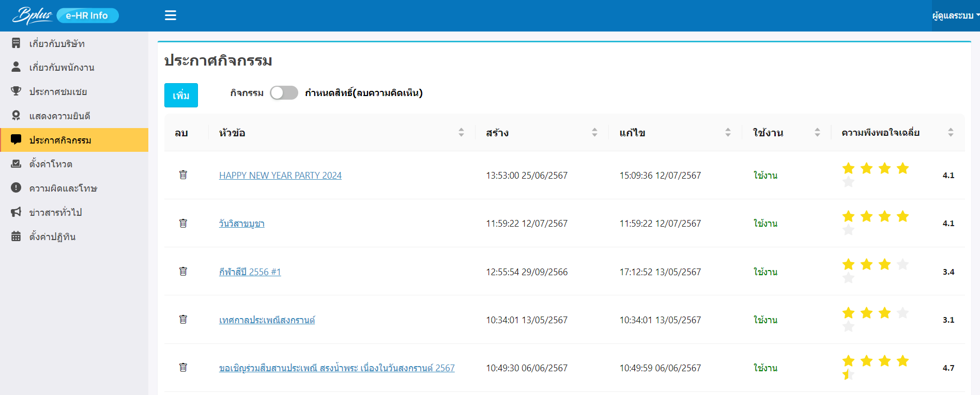Click created time 10:49:30 06/06/2567
The height and width of the screenshot is (395, 980).
coord(527,368)
